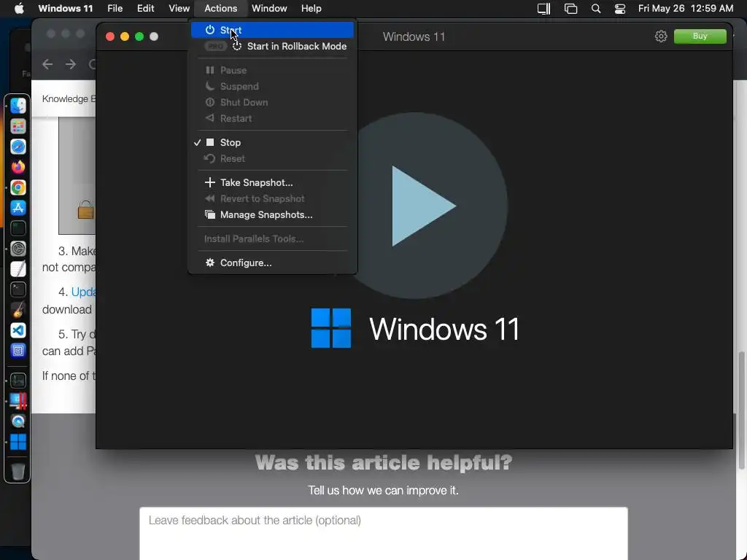Launch Google Chrome from the Dock
Viewport: 747px width, 560px height.
pyautogui.click(x=18, y=187)
